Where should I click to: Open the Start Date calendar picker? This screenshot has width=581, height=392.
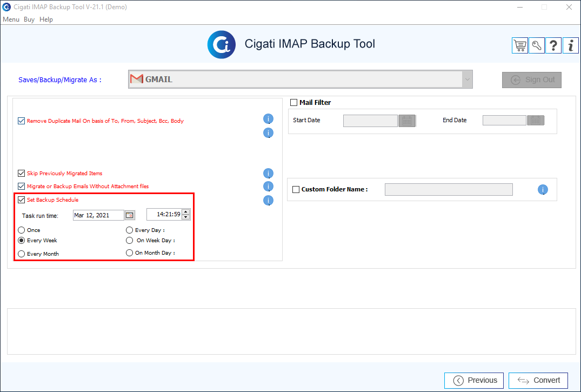(x=407, y=121)
